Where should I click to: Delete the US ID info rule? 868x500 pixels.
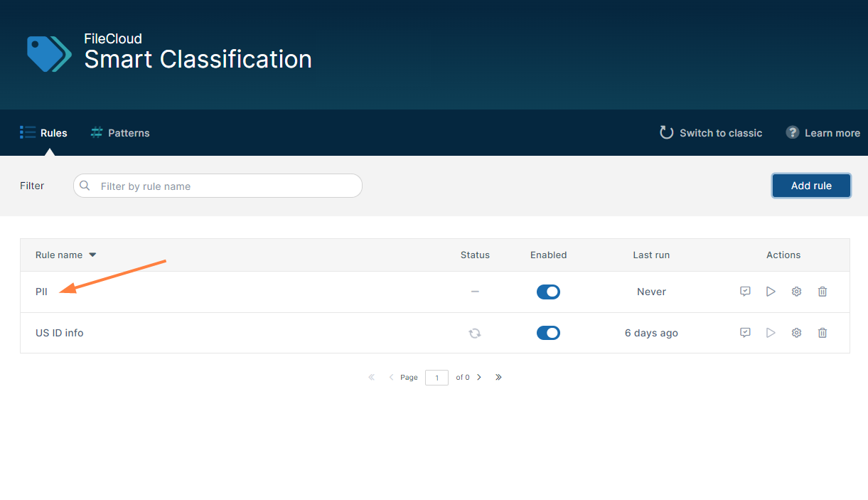click(x=823, y=333)
